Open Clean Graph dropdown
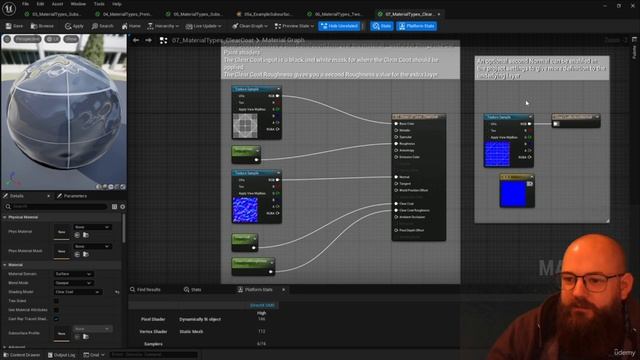The width and height of the screenshot is (640, 360). (x=250, y=26)
